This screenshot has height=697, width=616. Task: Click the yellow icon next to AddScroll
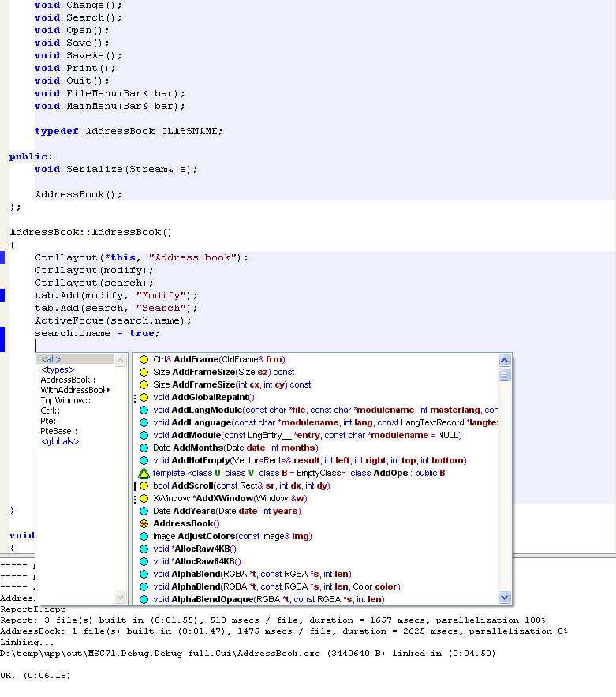144,486
